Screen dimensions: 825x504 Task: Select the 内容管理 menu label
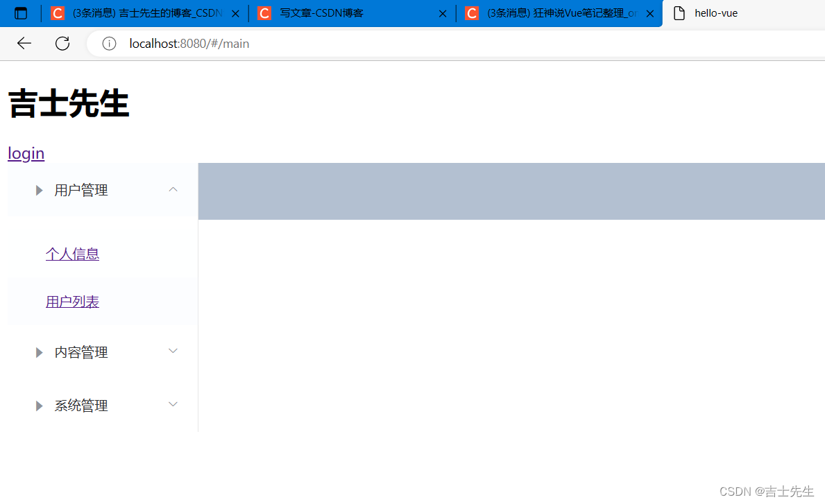[81, 352]
